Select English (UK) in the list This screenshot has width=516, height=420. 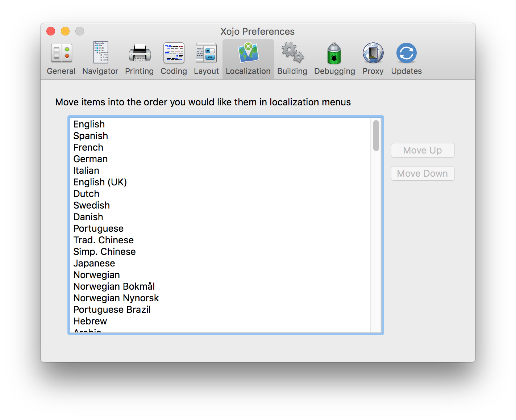click(x=220, y=182)
